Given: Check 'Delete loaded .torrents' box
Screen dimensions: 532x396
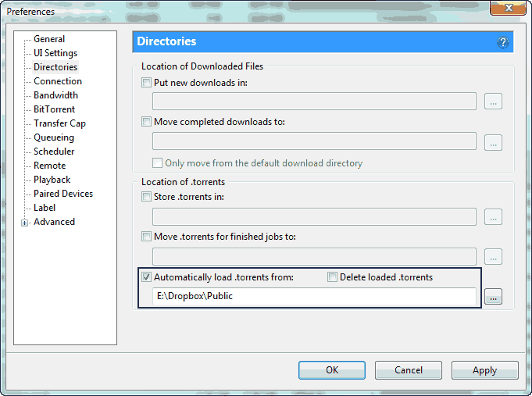Looking at the screenshot, I should point(332,277).
